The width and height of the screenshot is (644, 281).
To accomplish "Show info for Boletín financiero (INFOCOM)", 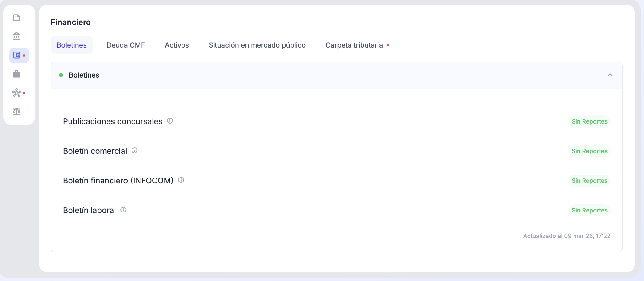I will pyautogui.click(x=181, y=180).
